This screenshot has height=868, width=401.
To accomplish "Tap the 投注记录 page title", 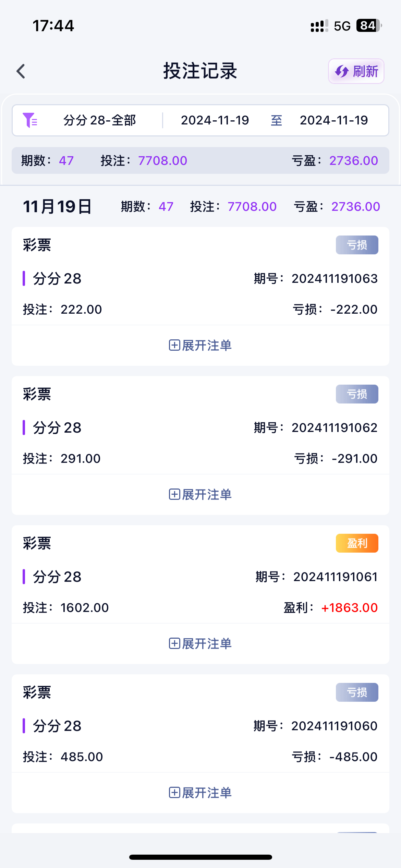I will pyautogui.click(x=200, y=71).
